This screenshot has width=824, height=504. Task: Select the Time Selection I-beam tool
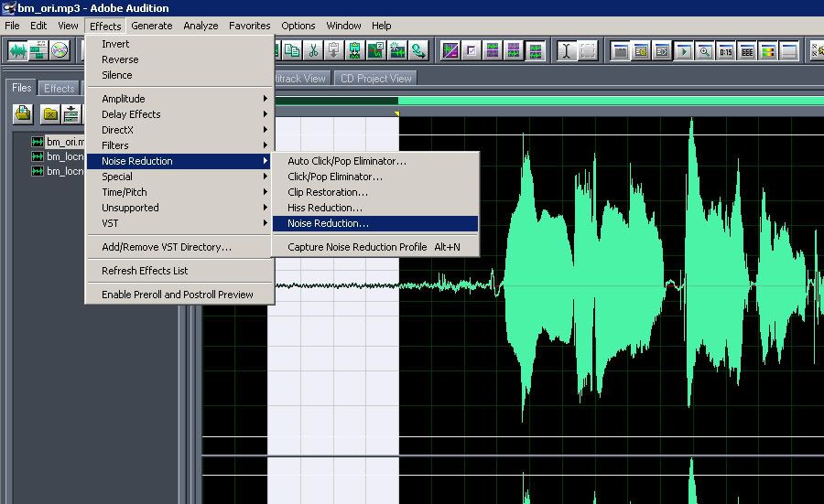(x=567, y=51)
